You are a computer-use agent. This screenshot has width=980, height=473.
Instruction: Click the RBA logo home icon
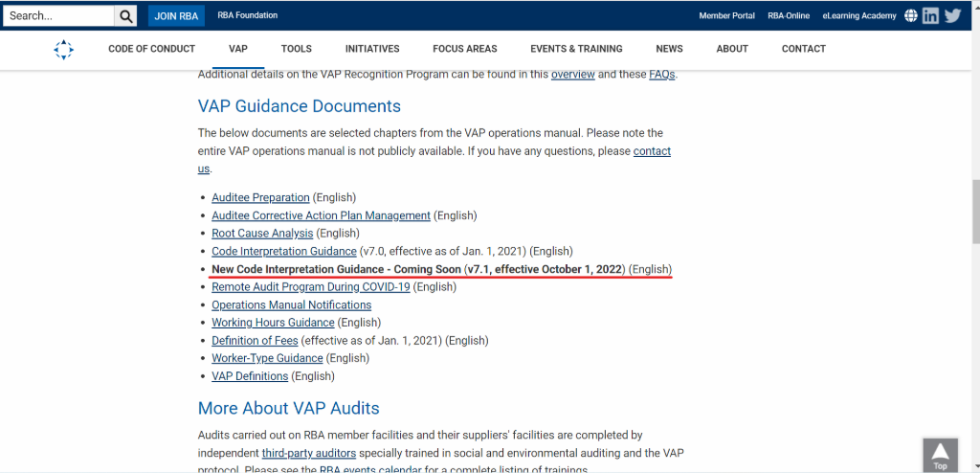63,49
